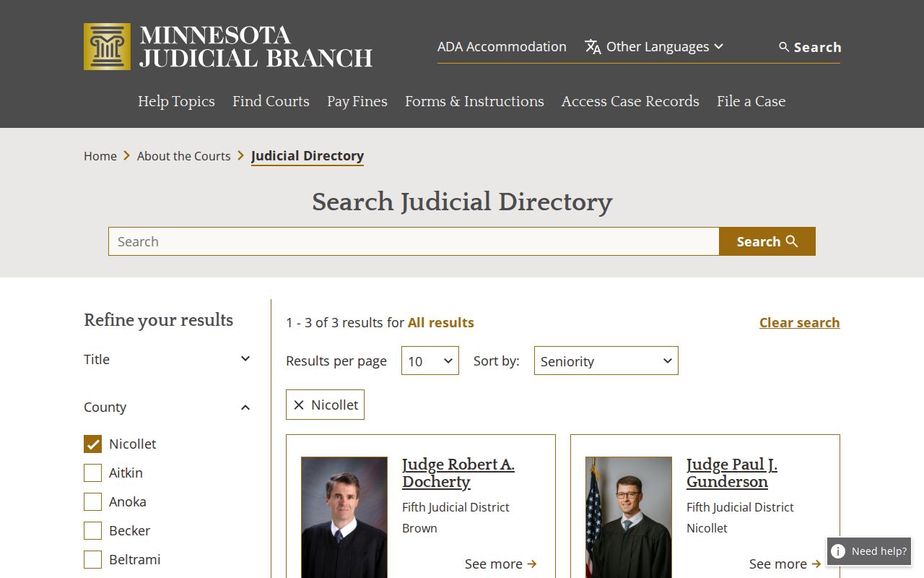Click the header Search link text

(818, 47)
